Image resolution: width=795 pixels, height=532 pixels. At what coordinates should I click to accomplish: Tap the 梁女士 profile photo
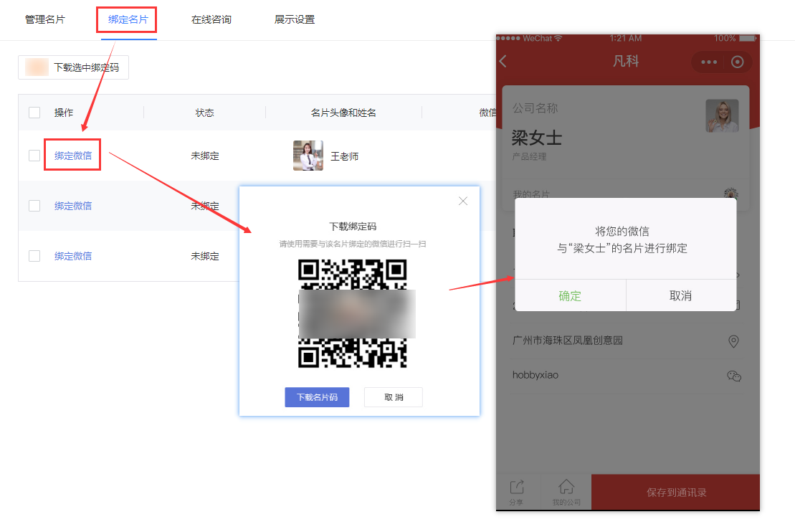point(722,115)
